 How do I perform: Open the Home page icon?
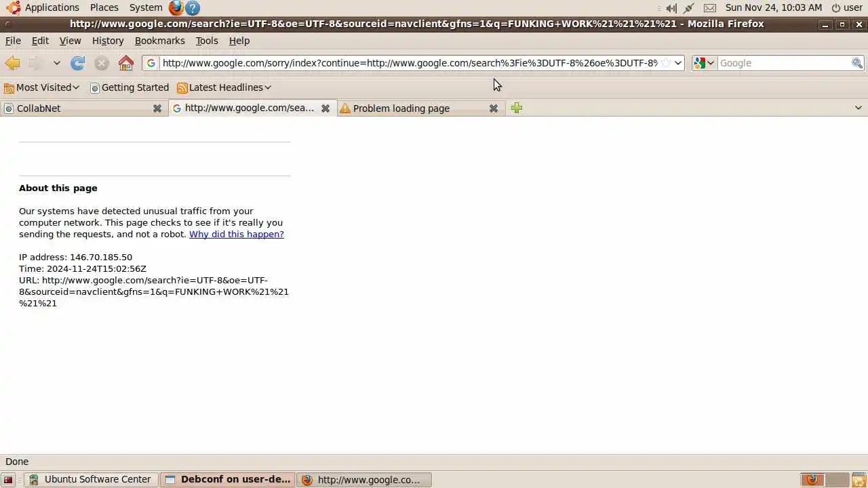(x=126, y=63)
